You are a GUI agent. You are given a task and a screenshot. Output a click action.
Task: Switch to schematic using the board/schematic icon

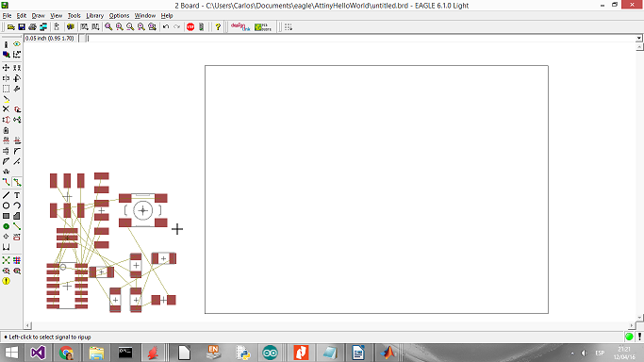[x=57, y=27]
